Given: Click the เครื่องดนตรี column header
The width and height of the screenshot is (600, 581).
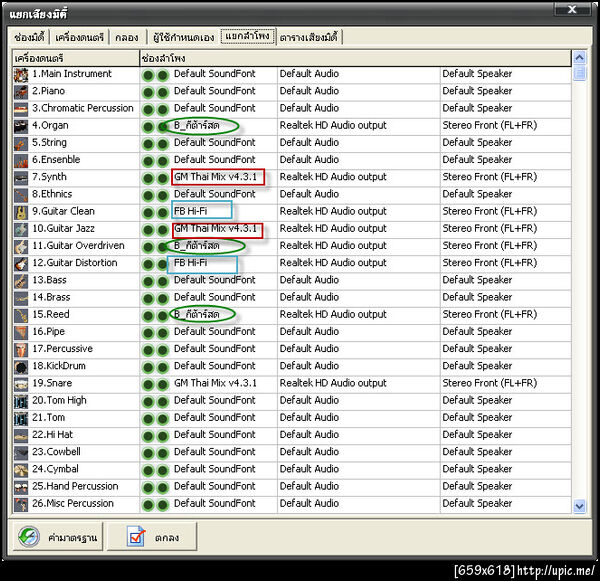Looking at the screenshot, I should pyautogui.click(x=76, y=58).
